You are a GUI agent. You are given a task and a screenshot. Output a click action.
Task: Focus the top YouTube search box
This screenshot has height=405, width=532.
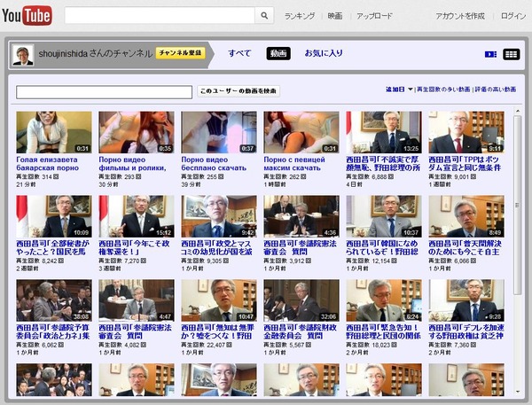(x=160, y=16)
